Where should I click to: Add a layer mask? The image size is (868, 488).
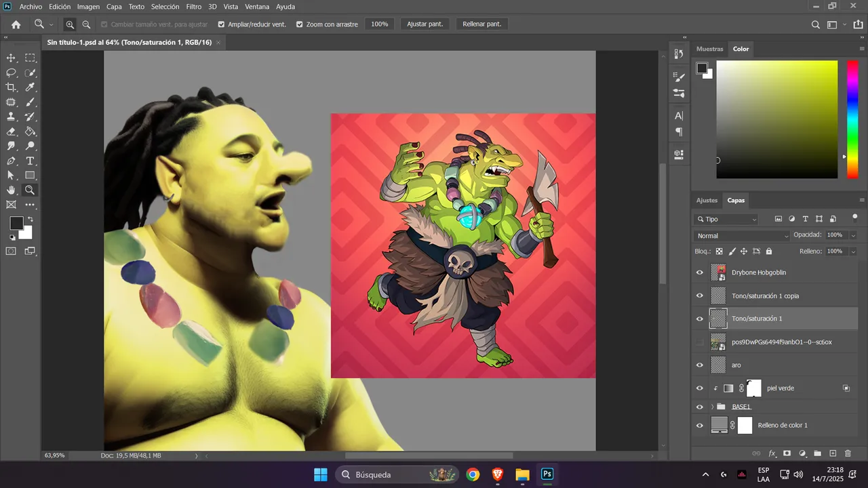click(787, 453)
